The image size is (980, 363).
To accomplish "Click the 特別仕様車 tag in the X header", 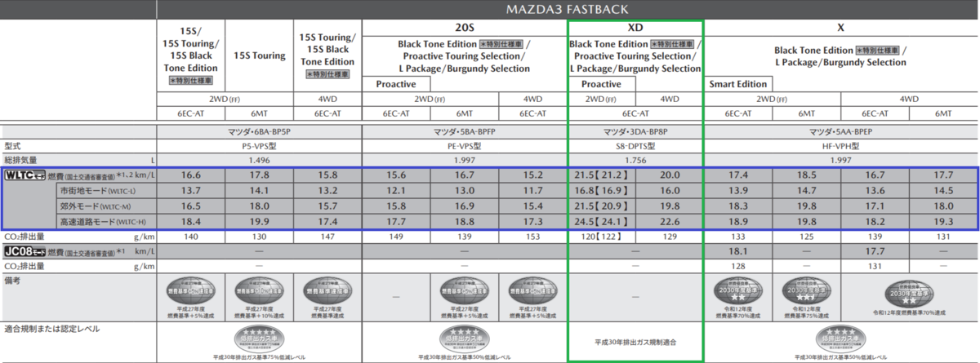I will tap(879, 49).
